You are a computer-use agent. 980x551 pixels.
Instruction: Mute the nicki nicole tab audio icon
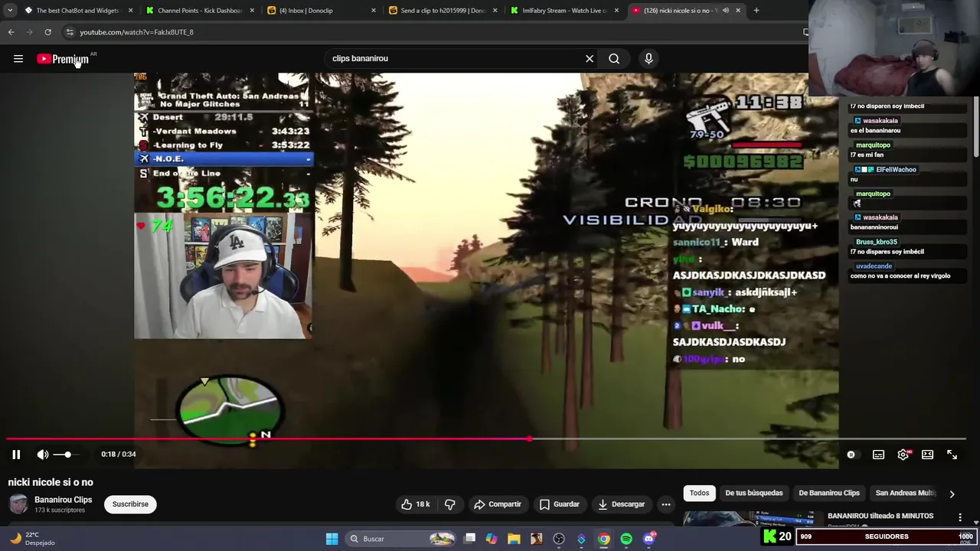(726, 11)
